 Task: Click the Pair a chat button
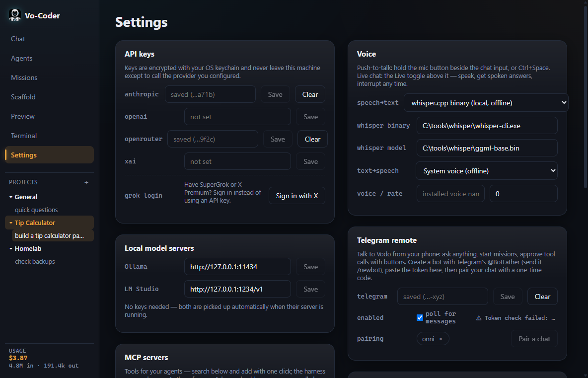[x=534, y=339]
